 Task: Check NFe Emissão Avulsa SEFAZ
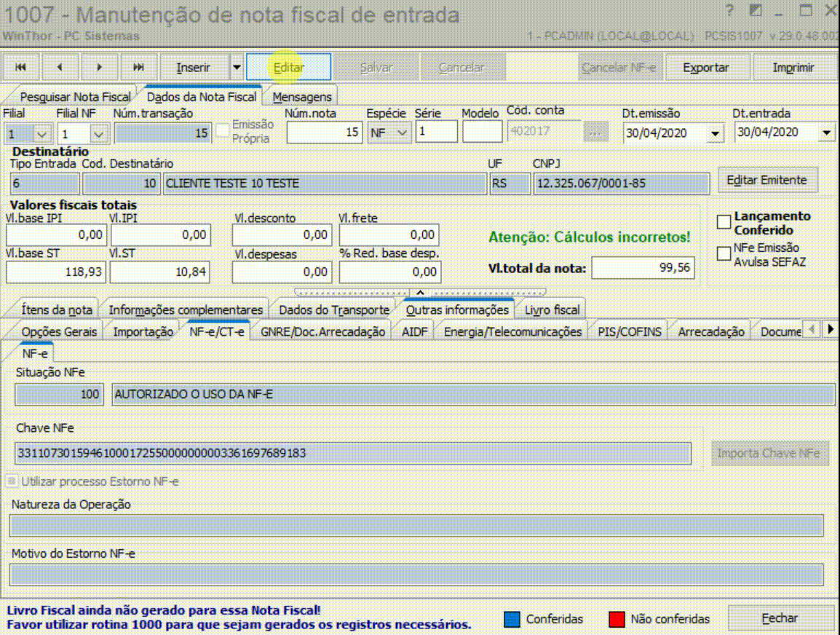[724, 254]
